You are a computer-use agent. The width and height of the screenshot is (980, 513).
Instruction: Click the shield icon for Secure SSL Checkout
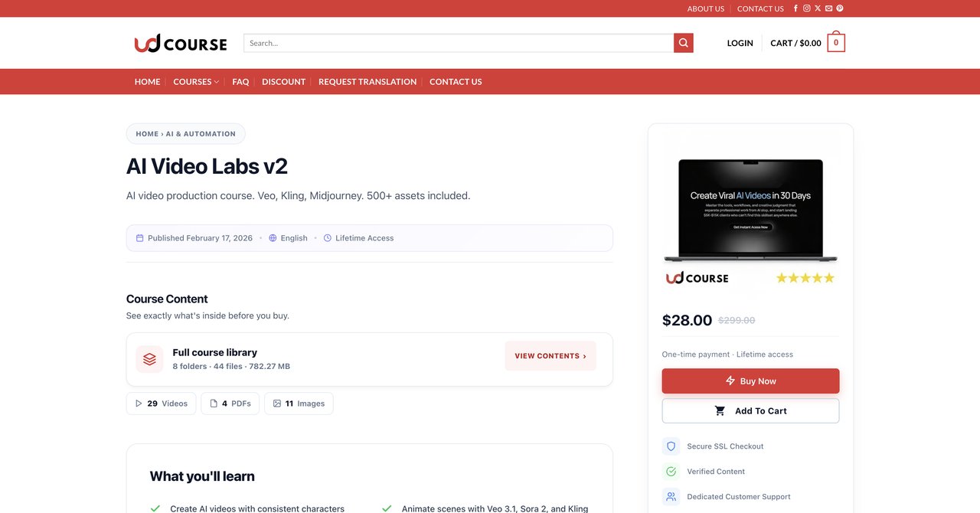click(671, 446)
